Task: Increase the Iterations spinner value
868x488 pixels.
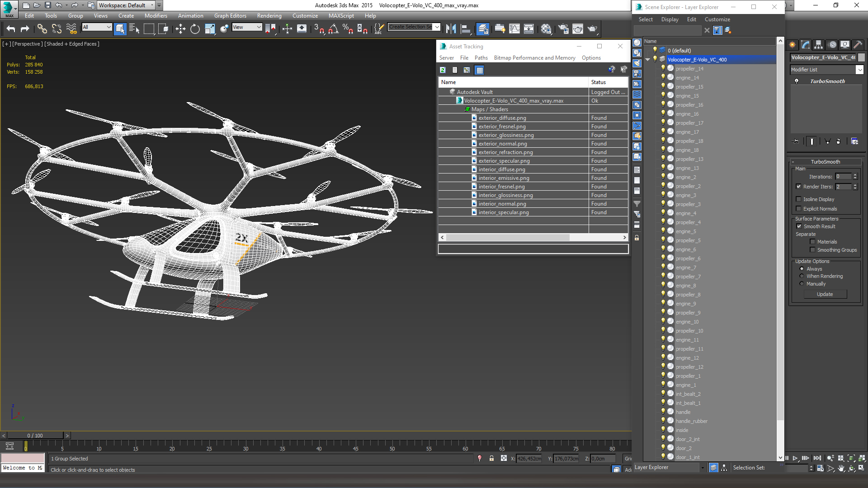Action: coord(855,175)
